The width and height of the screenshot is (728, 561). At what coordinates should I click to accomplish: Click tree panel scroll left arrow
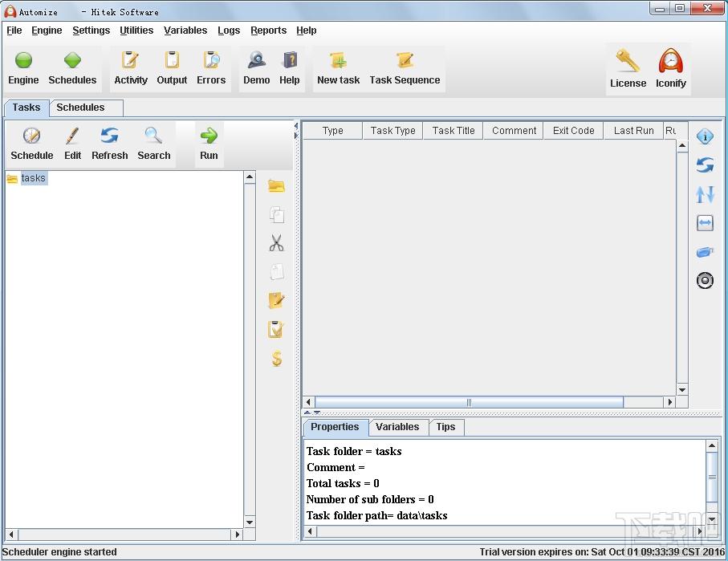pyautogui.click(x=11, y=534)
